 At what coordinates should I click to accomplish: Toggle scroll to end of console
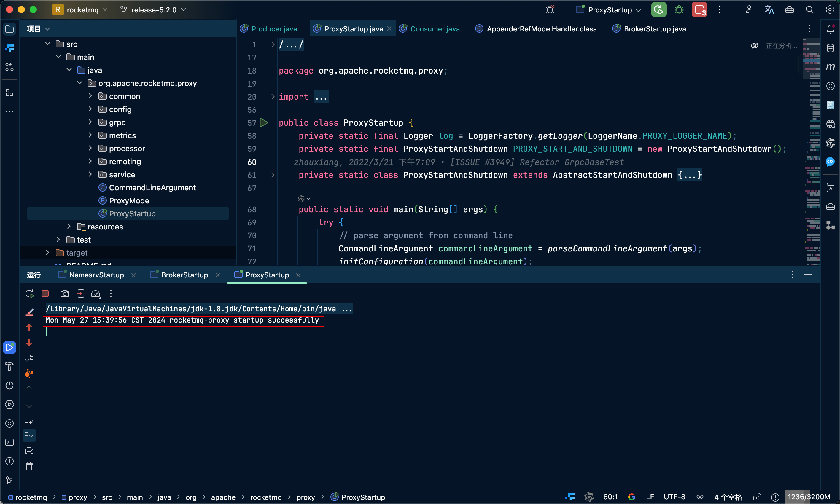[29, 435]
